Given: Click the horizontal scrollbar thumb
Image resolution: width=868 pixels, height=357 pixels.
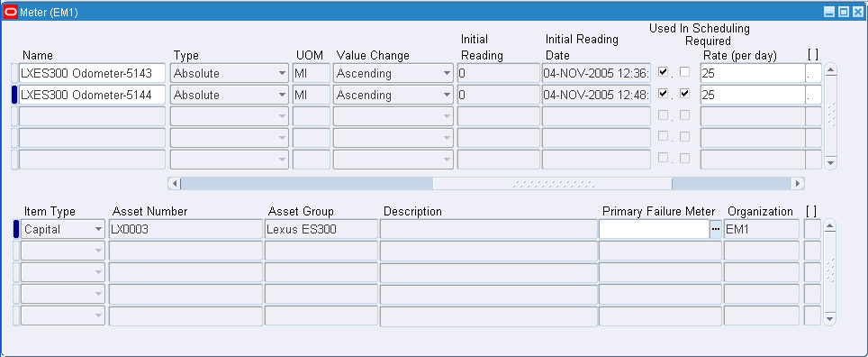Looking at the screenshot, I should [552, 184].
